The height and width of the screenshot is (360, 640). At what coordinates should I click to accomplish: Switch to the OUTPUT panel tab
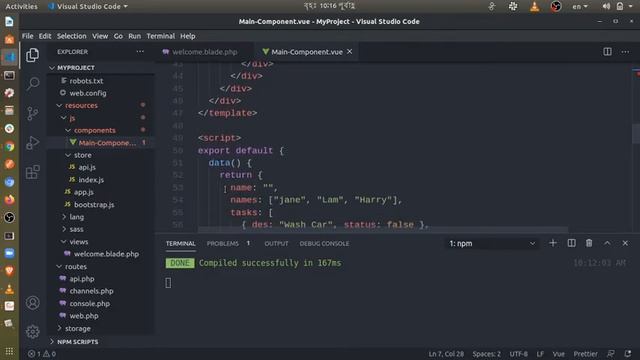click(x=276, y=243)
